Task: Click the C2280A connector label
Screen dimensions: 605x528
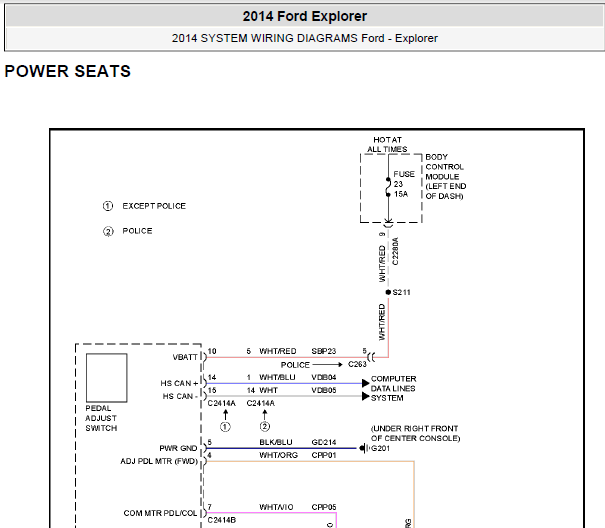Action: tap(395, 251)
